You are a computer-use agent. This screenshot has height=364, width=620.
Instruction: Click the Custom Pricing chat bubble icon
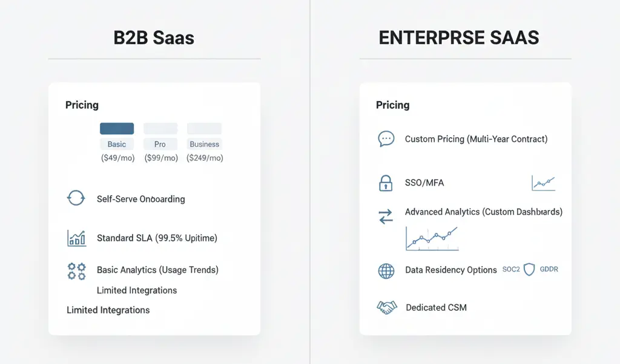[x=386, y=139]
